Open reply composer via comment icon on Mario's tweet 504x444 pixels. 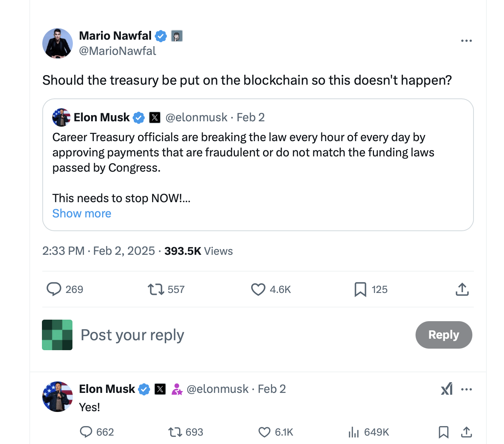[x=55, y=290]
